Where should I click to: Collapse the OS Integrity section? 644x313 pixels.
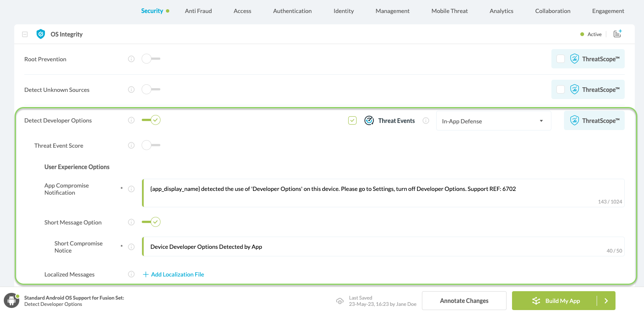tap(25, 34)
